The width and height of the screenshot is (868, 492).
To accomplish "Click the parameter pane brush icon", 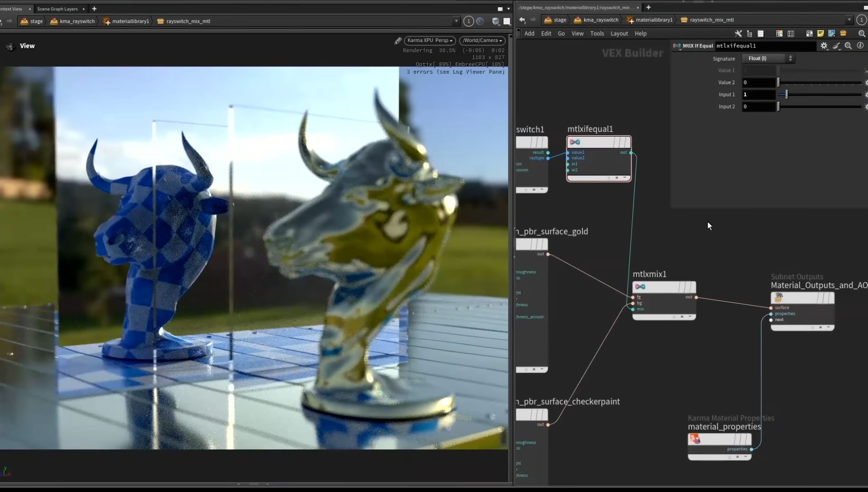I will 836,46.
